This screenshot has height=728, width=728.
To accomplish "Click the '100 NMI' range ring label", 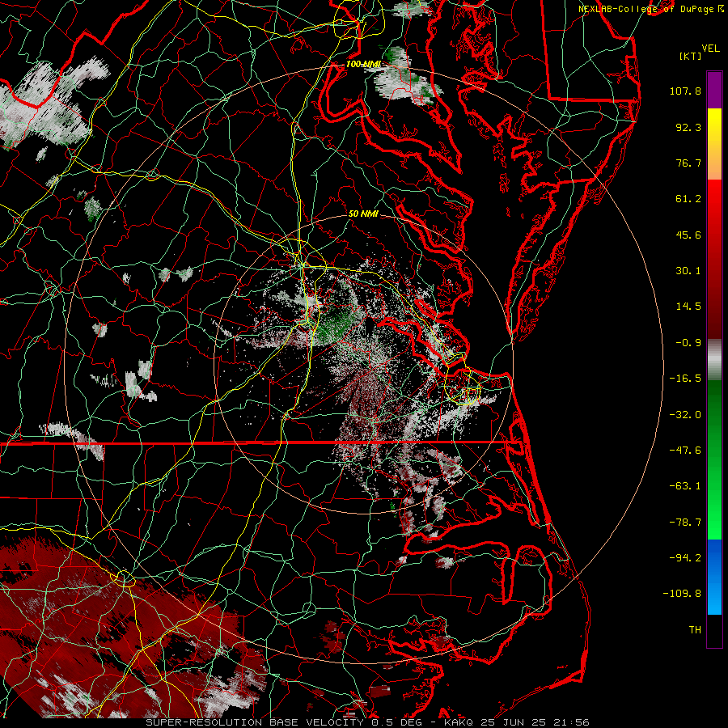I will click(x=363, y=64).
